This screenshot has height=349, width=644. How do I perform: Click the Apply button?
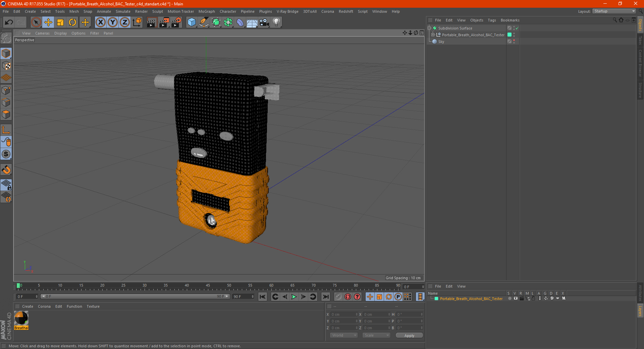pos(409,336)
